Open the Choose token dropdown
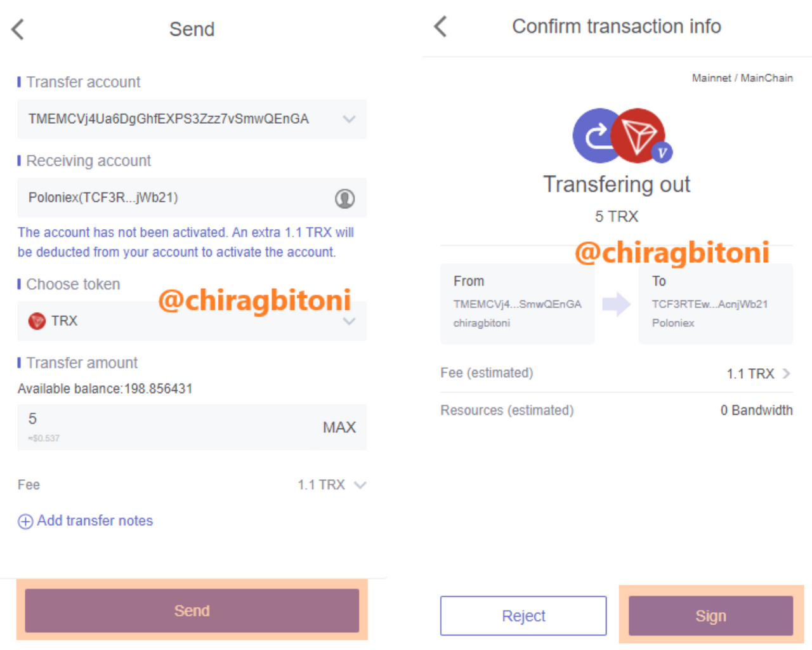The image size is (812, 650). pos(349,322)
